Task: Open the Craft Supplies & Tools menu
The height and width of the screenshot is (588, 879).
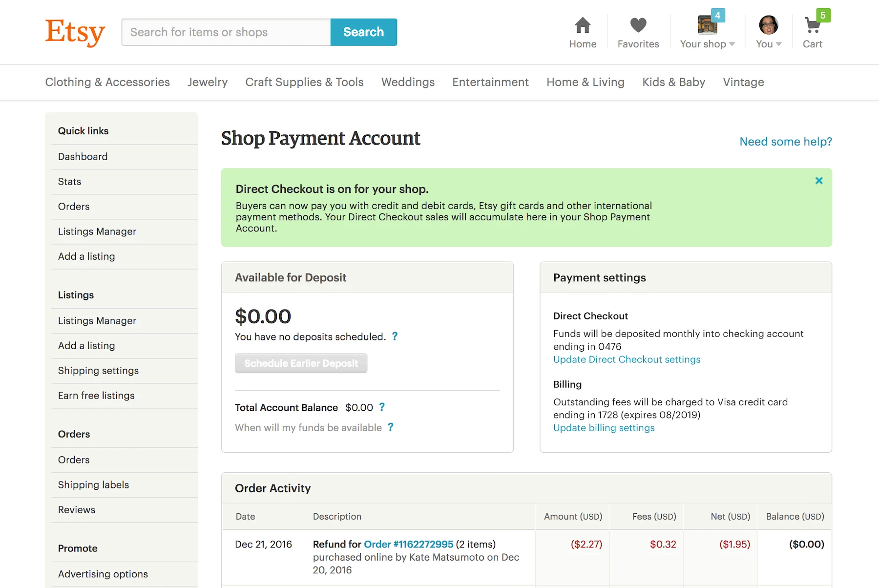Action: point(304,82)
